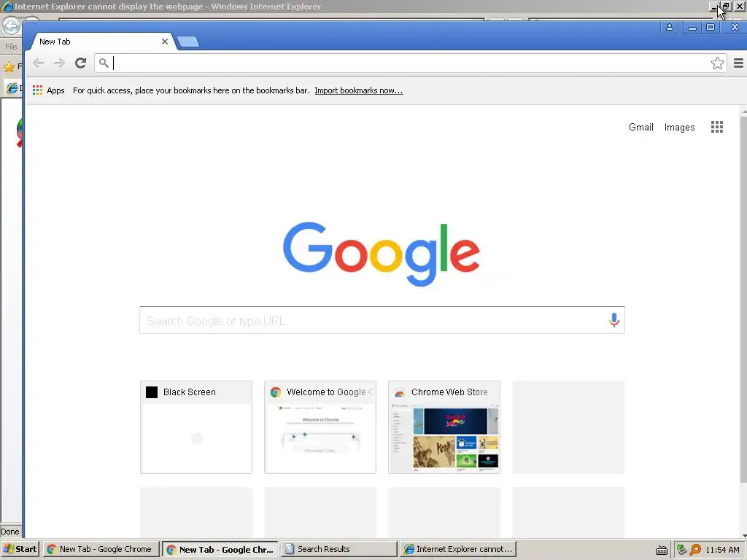Viewport: 747px width, 560px height.
Task: Open the Chrome hamburger menu
Action: 738,63
